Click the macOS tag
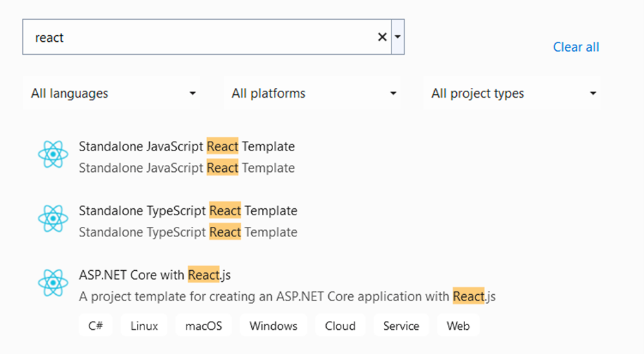 click(x=204, y=326)
